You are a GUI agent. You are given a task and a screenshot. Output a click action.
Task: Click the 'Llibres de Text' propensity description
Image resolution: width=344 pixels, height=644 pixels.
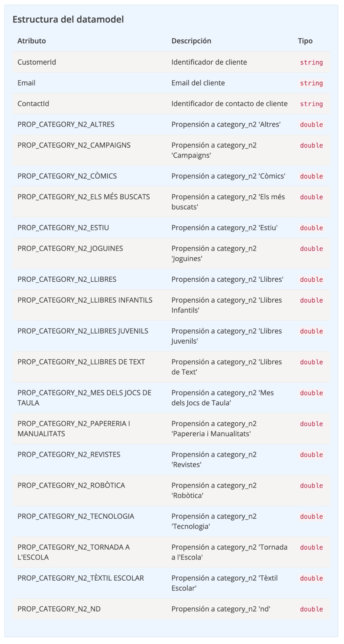(226, 367)
